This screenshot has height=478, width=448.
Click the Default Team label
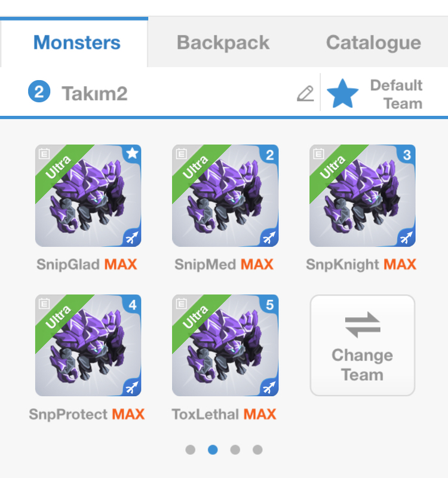[396, 94]
